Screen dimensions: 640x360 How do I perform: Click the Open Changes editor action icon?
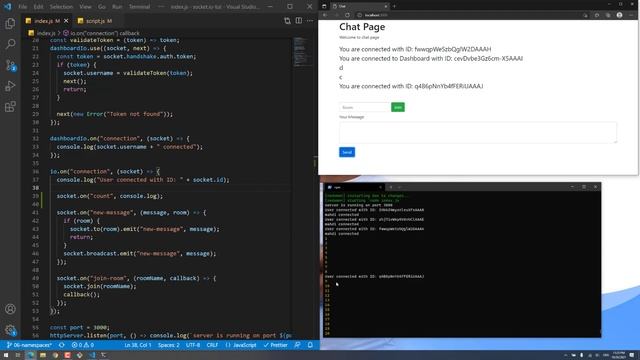[x=287, y=21]
